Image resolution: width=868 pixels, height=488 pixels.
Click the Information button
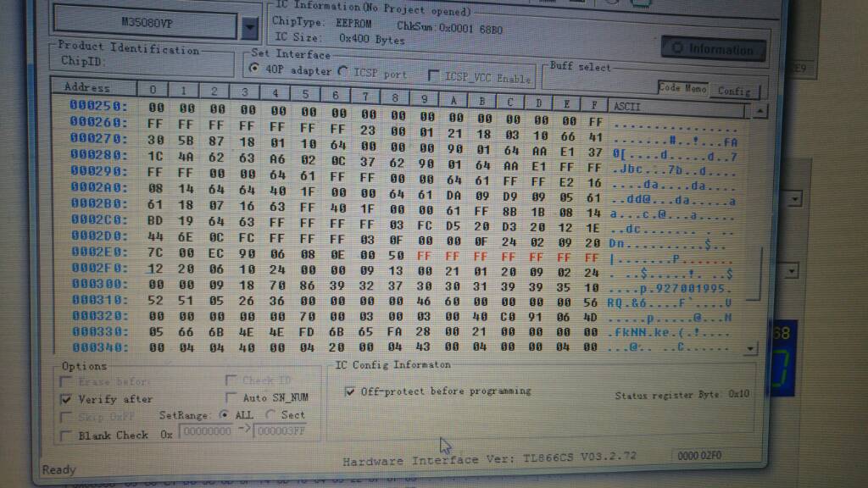(x=713, y=49)
